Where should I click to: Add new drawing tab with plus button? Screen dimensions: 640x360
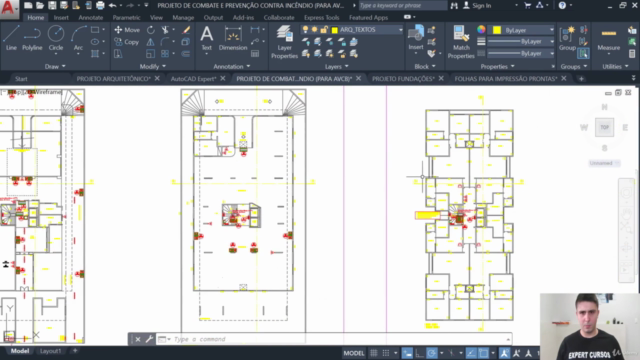coord(581,78)
